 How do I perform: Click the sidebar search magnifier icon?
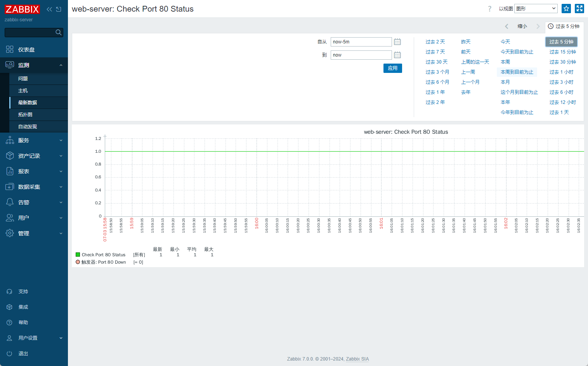[x=59, y=33]
